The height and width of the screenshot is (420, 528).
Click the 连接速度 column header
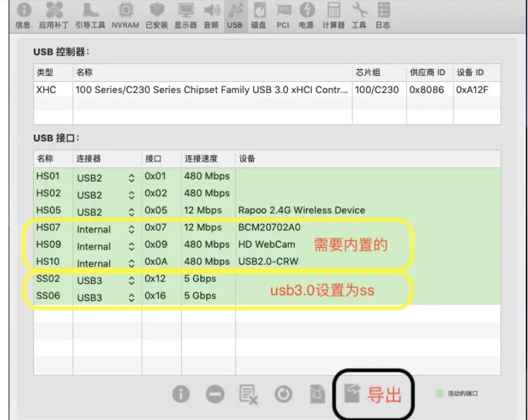click(x=201, y=159)
